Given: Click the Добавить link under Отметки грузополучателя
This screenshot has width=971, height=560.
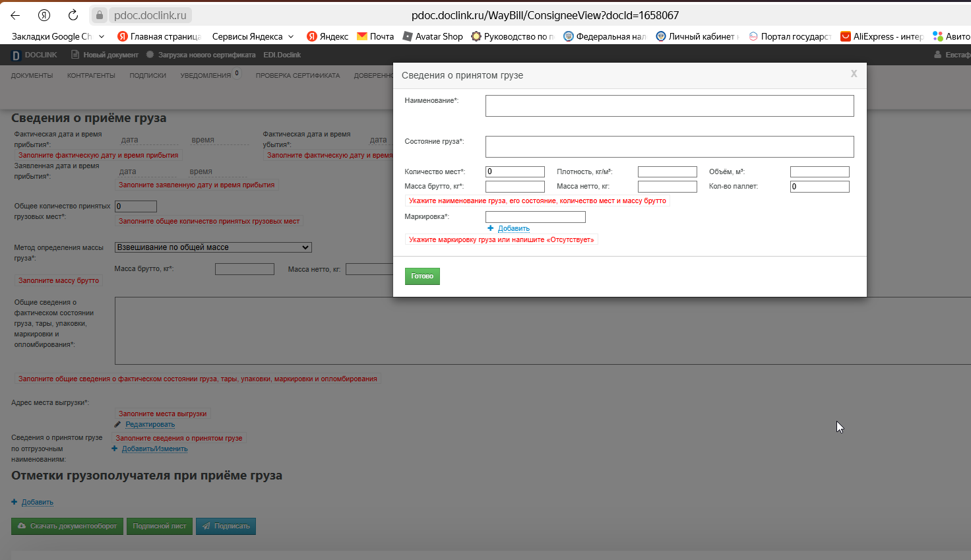Looking at the screenshot, I should tap(38, 502).
